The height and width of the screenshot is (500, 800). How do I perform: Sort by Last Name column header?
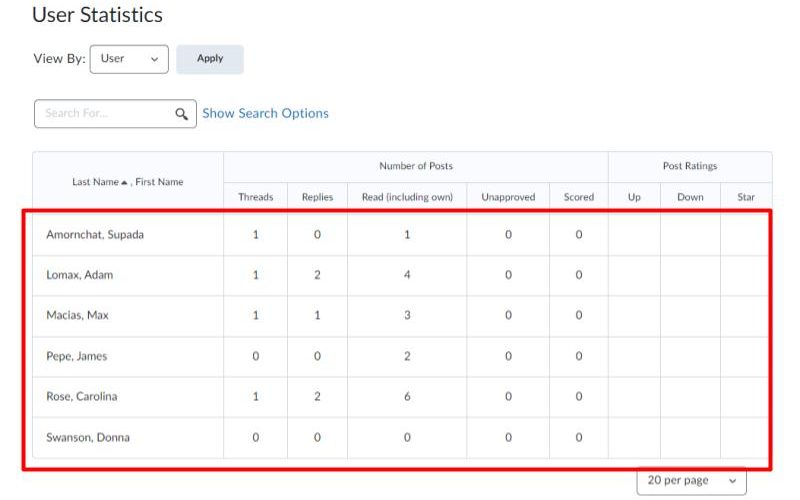(x=95, y=182)
